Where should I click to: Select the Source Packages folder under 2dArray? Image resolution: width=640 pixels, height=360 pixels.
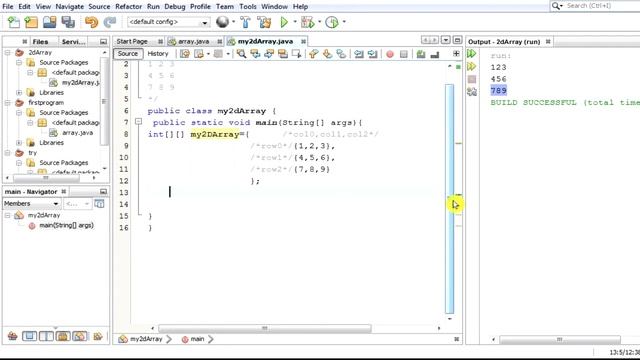coord(64,62)
